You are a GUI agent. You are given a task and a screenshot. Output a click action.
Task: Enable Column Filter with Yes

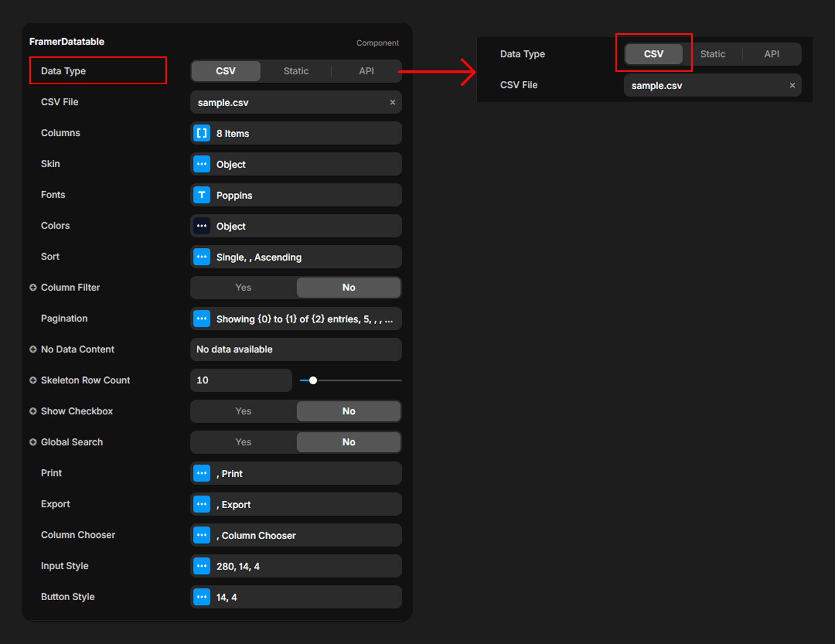(243, 287)
